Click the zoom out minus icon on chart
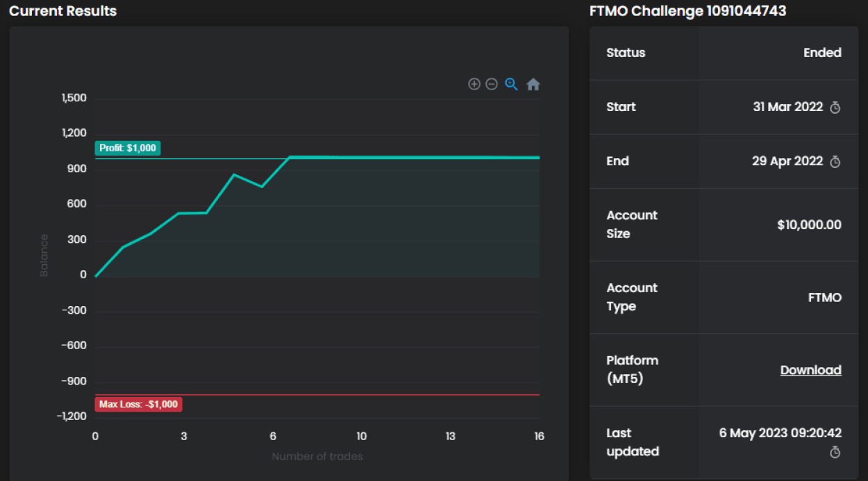This screenshot has width=868, height=481. [x=492, y=84]
